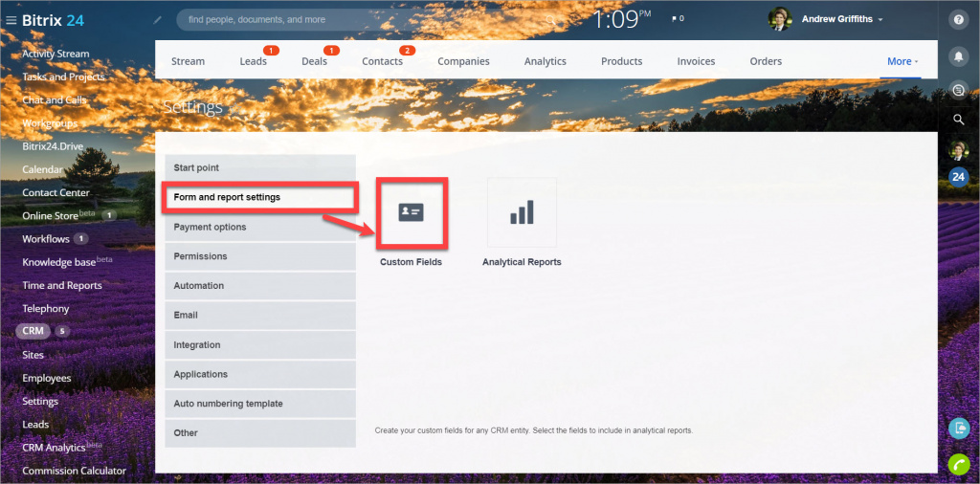
Task: Open Bitrix24.Drive in left sidebar
Action: (x=53, y=146)
